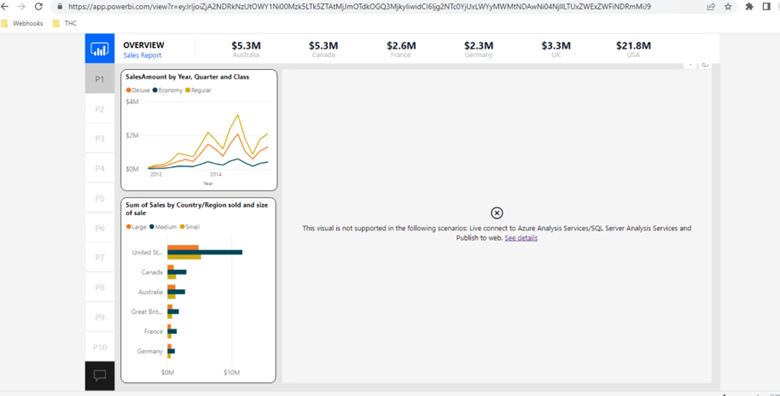The height and width of the screenshot is (396, 780).
Task: Click the $21.8M USA sales card
Action: [633, 49]
